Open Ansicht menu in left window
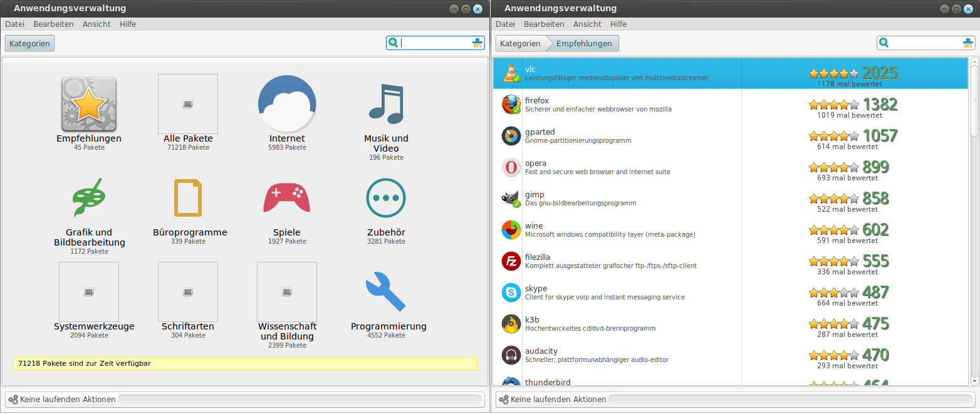 (x=96, y=24)
